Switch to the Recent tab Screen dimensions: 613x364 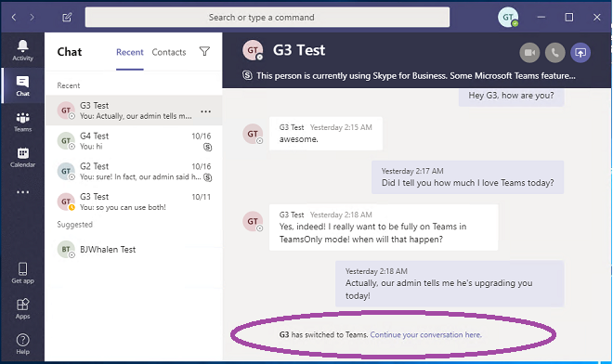(130, 52)
